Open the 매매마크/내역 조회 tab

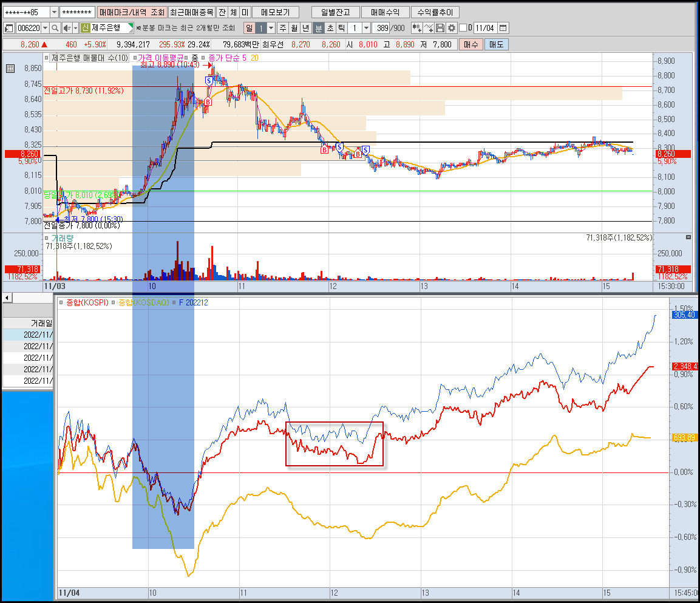click(132, 13)
